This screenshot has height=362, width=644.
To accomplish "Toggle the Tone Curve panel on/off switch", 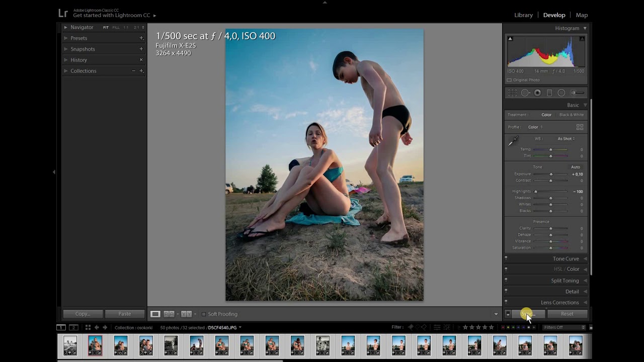I will pos(506,259).
